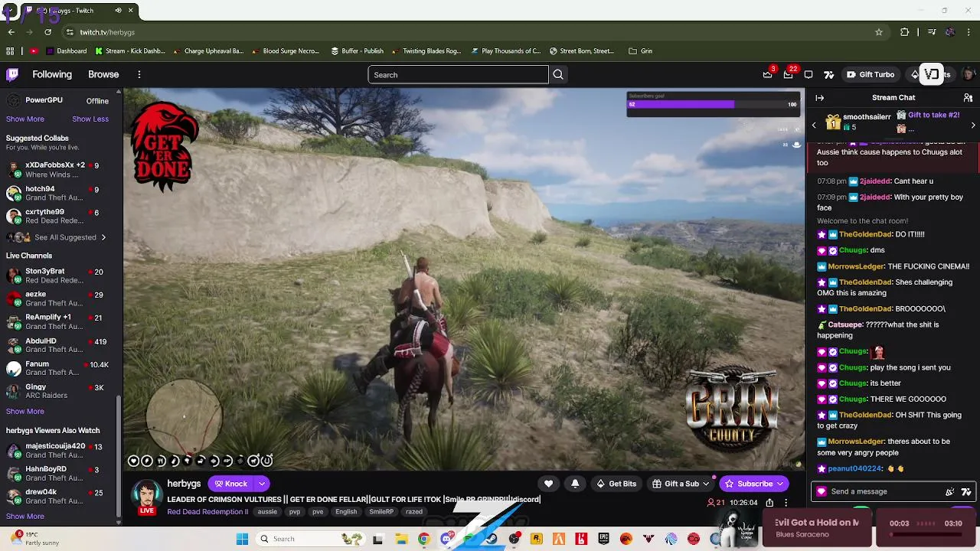This screenshot has width=980, height=551.
Task: Show previous gift leaderboard entry arrow
Action: coord(814,125)
